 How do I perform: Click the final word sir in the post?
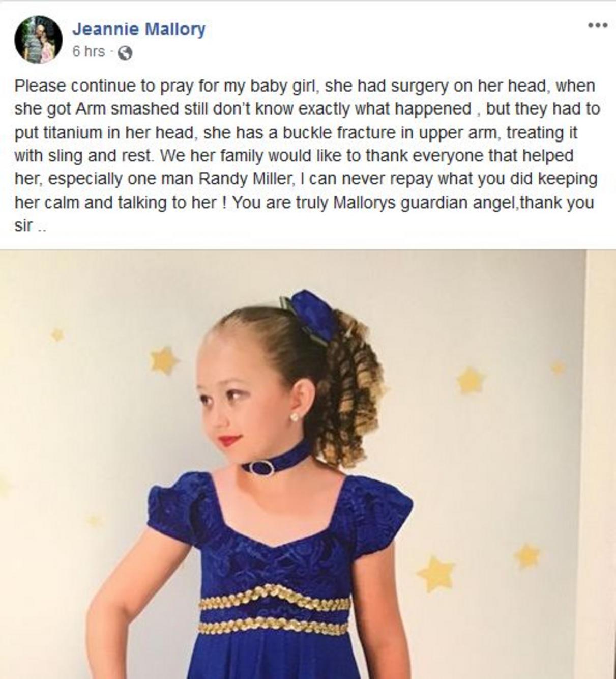[24, 225]
